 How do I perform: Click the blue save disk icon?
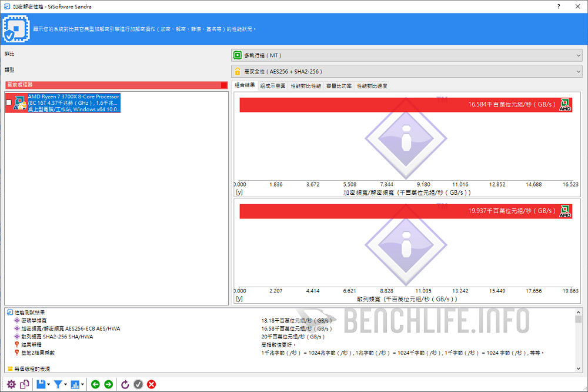click(x=41, y=384)
